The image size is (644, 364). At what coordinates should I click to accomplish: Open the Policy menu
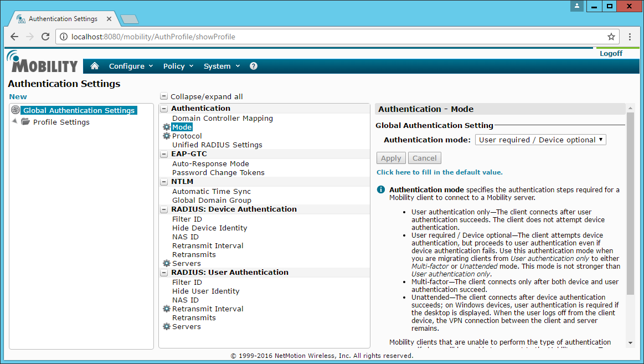point(178,66)
